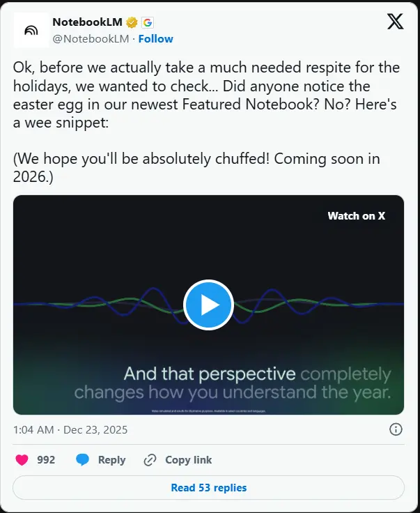Follow the NotebookLM account

[x=156, y=39]
